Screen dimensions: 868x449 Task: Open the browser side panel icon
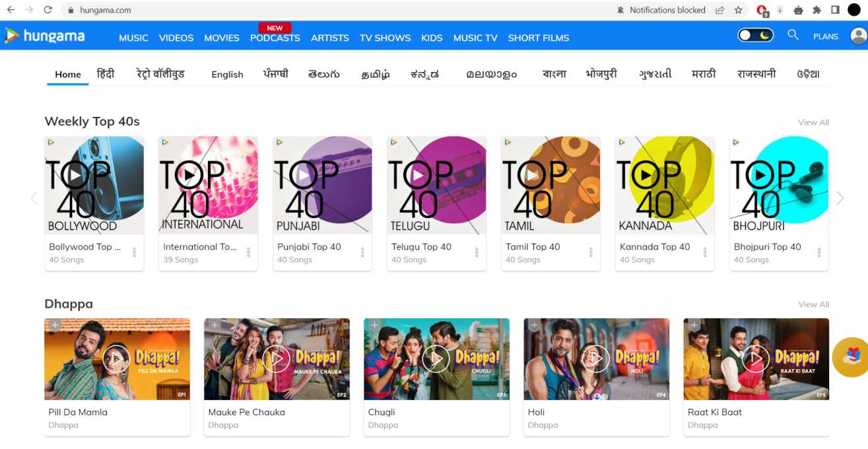[x=835, y=10]
